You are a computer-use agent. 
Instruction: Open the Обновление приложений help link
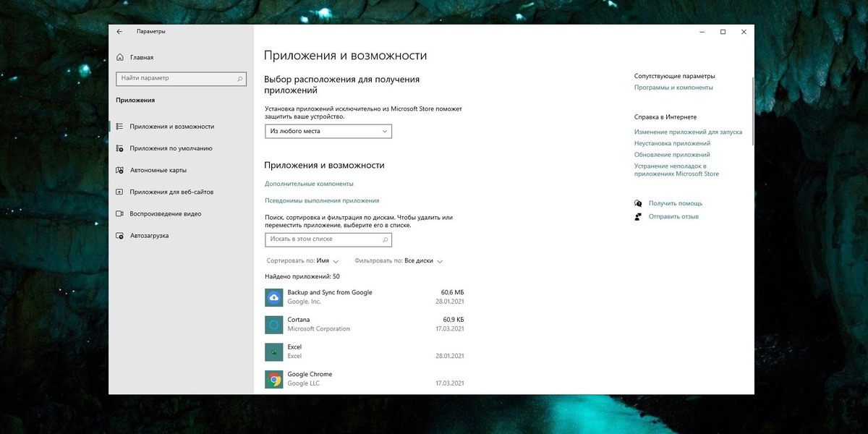tap(672, 155)
